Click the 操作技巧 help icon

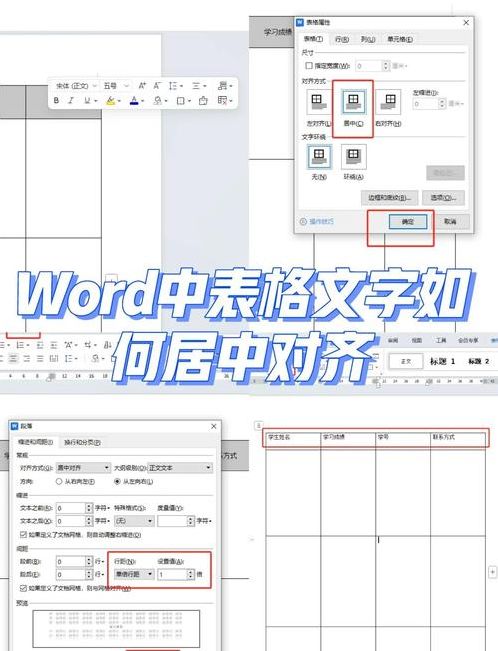coord(303,222)
